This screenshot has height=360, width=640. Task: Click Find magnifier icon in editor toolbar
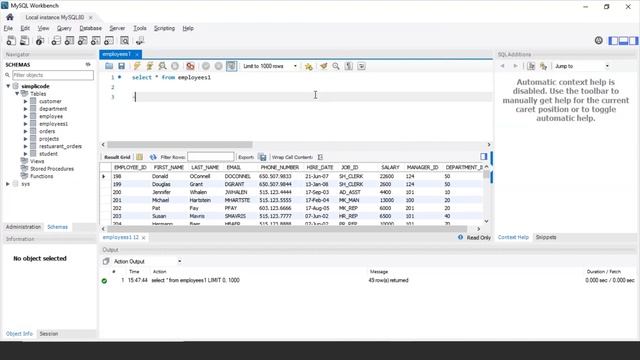click(x=336, y=66)
